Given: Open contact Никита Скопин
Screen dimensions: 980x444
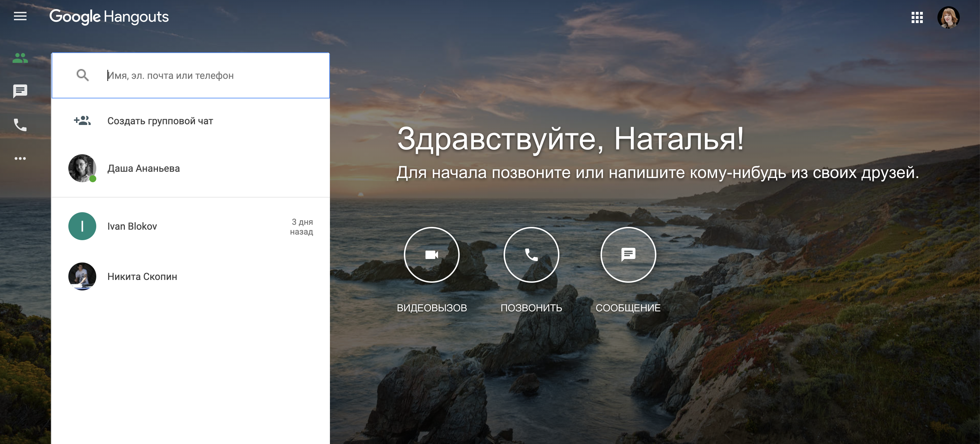Looking at the screenshot, I should [x=142, y=276].
